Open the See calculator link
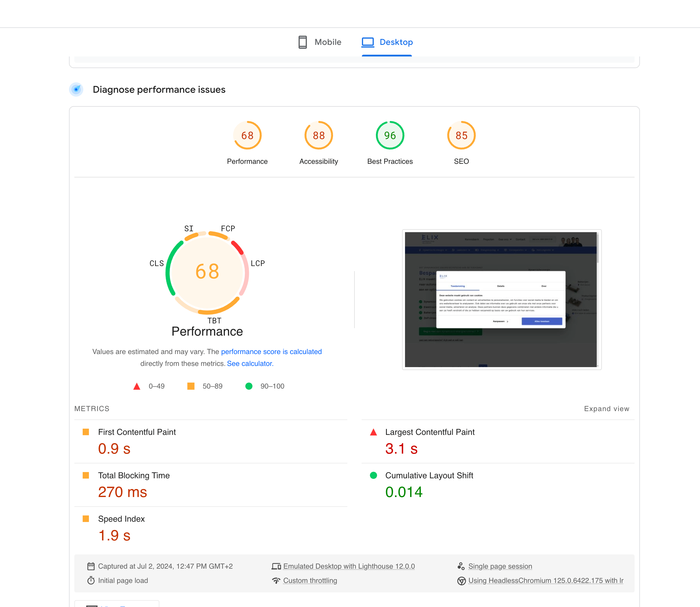Viewport: 700px width, 607px height. (x=250, y=364)
